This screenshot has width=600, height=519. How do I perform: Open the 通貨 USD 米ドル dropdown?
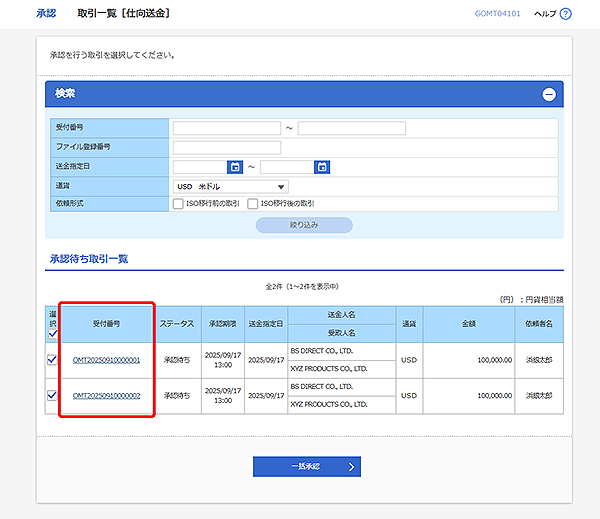[x=231, y=187]
